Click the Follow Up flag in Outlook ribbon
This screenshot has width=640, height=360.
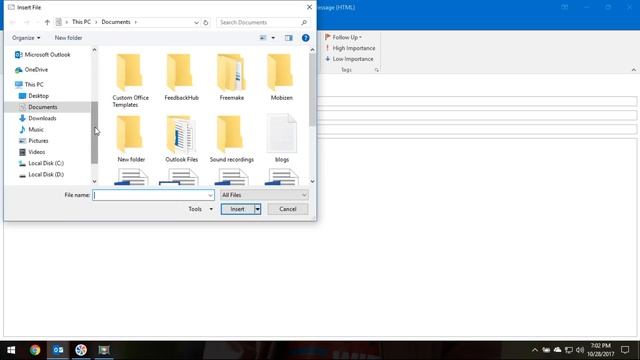[x=343, y=37]
